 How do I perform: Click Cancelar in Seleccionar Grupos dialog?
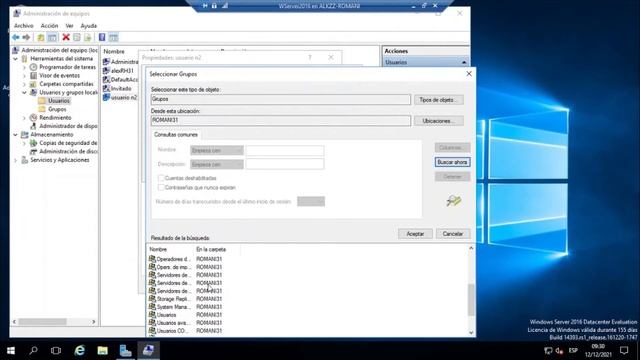point(453,234)
